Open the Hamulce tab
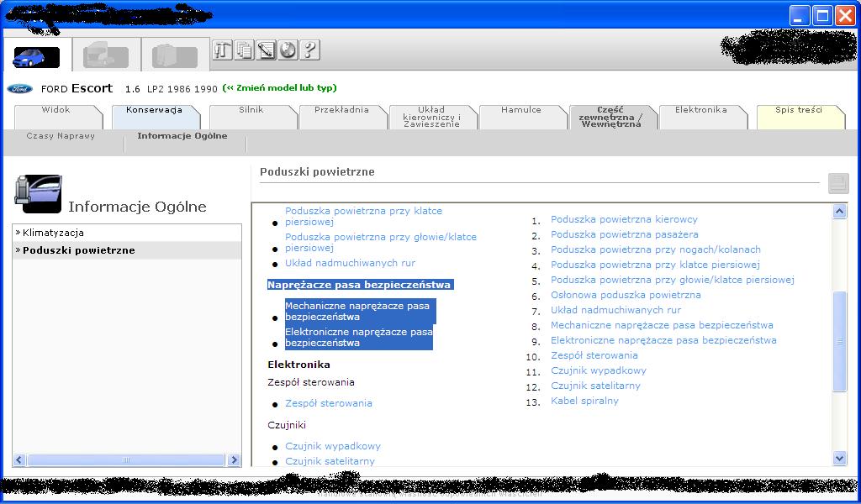The width and height of the screenshot is (861, 504). [x=521, y=110]
